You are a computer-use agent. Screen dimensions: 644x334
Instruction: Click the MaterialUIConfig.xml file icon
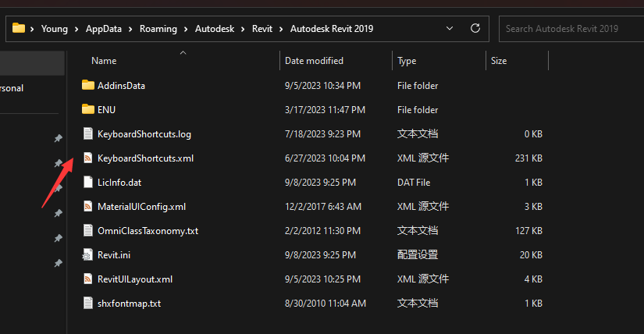click(x=87, y=206)
